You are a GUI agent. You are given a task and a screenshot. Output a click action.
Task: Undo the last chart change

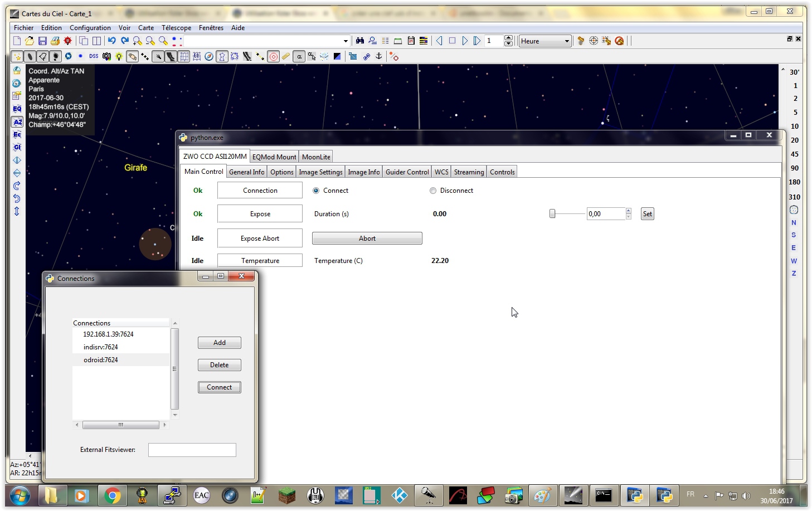[112, 41]
